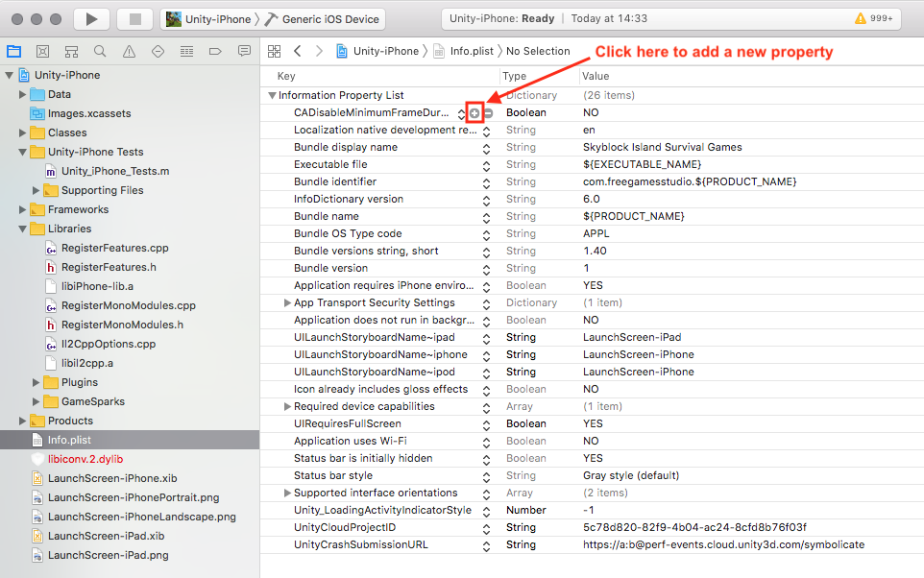This screenshot has width=924, height=578.
Task: Collapse the Information Property List row
Action: pyautogui.click(x=272, y=95)
